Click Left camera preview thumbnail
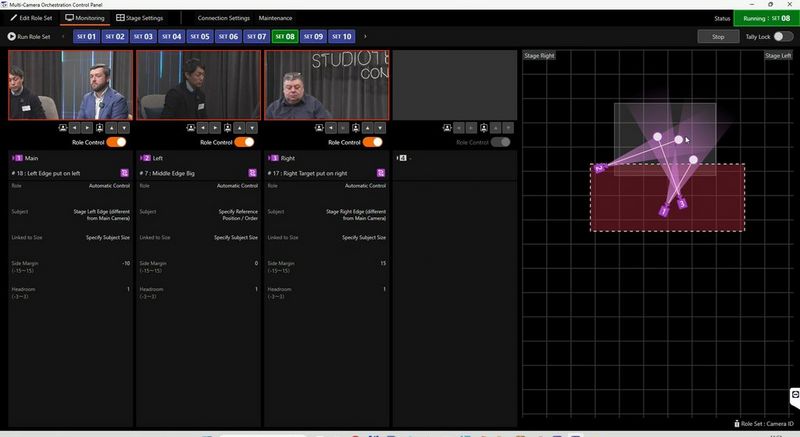 [x=198, y=85]
